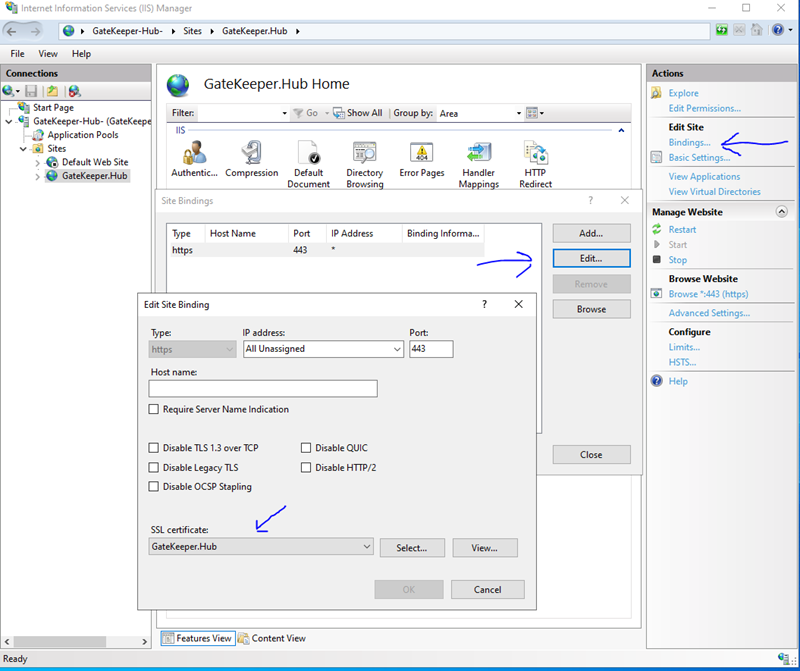Open the SSL certificate dropdown
The image size is (800, 671).
367,547
